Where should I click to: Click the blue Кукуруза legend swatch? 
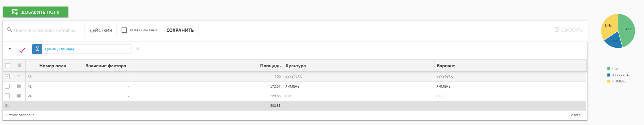click(609, 75)
